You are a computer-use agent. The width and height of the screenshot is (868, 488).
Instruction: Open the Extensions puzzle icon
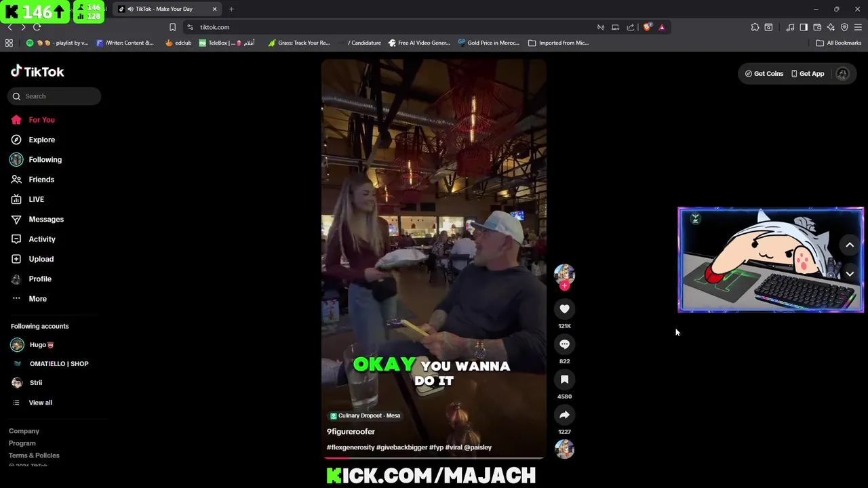tap(755, 27)
